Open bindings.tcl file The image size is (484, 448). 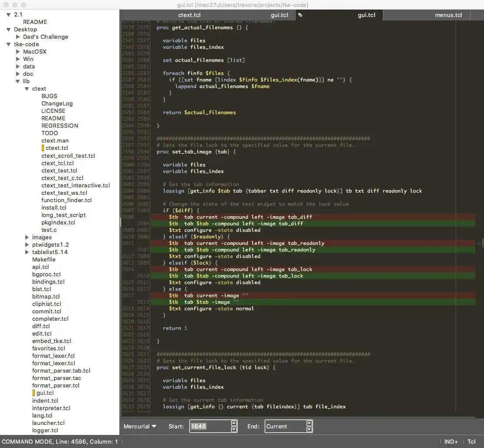[48, 282]
